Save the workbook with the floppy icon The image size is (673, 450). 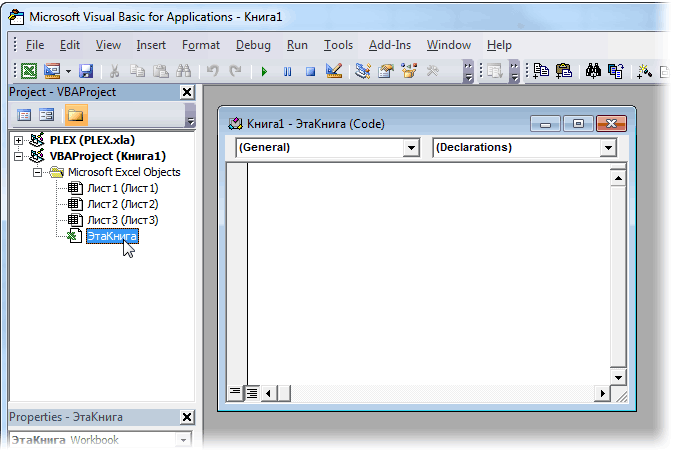click(x=86, y=71)
